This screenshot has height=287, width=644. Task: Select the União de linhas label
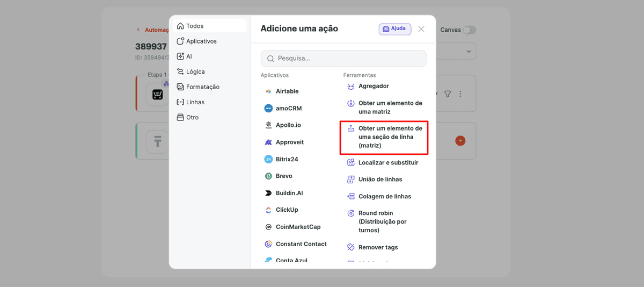[x=380, y=179]
